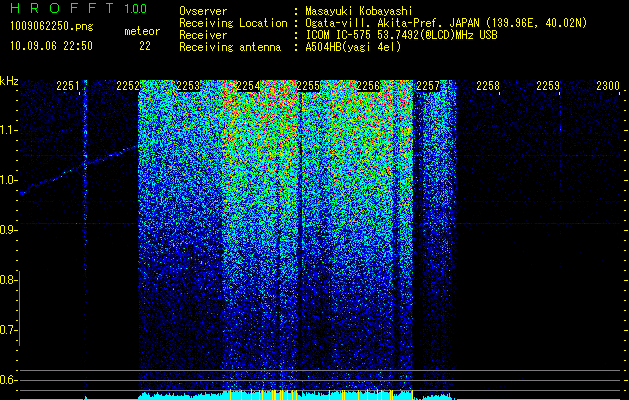
Task: Click the 2254 time marker
Action: click(x=248, y=86)
